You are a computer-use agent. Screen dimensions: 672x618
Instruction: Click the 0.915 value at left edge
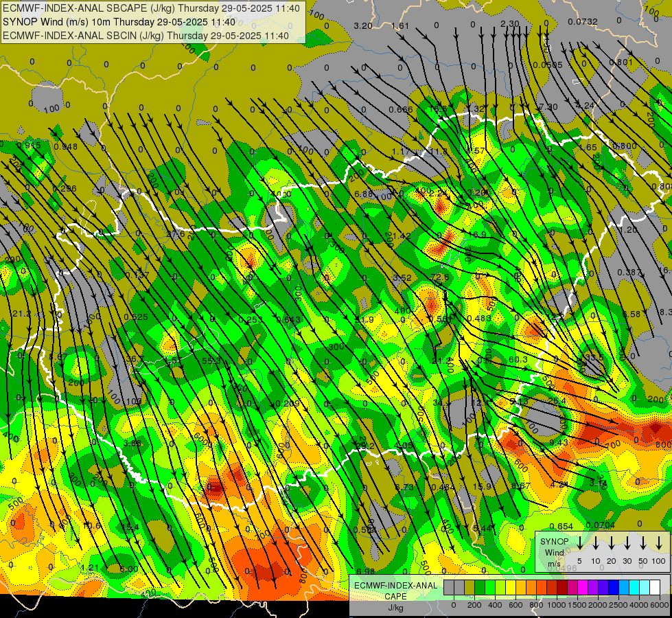(x=29, y=146)
